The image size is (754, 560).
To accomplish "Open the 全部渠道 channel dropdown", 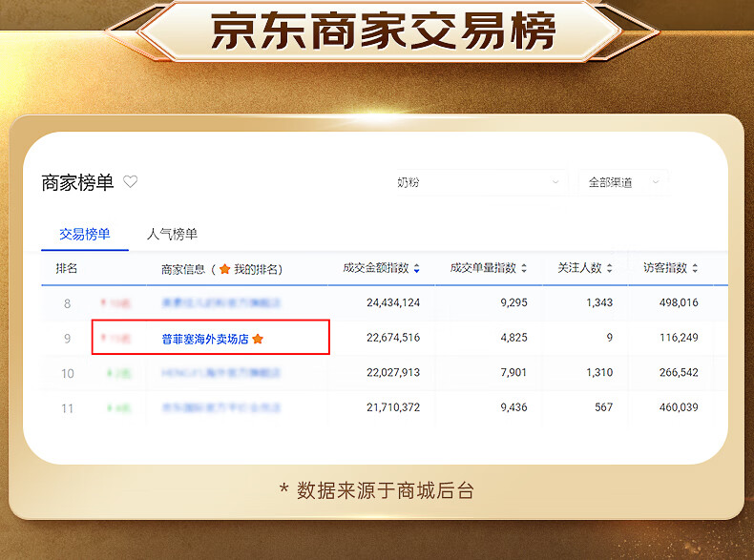I will [x=623, y=182].
